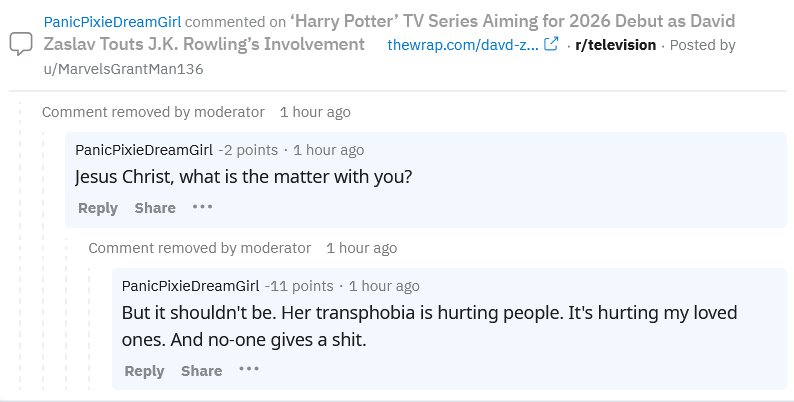This screenshot has width=794, height=402.
Task: Open the -2 points comment's timestamp permalink
Action: tap(329, 150)
